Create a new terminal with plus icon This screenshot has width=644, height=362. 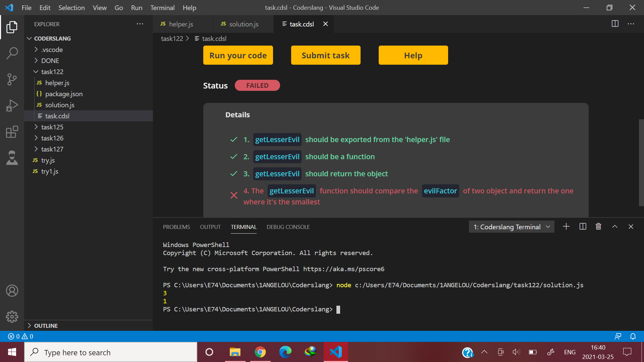click(566, 227)
